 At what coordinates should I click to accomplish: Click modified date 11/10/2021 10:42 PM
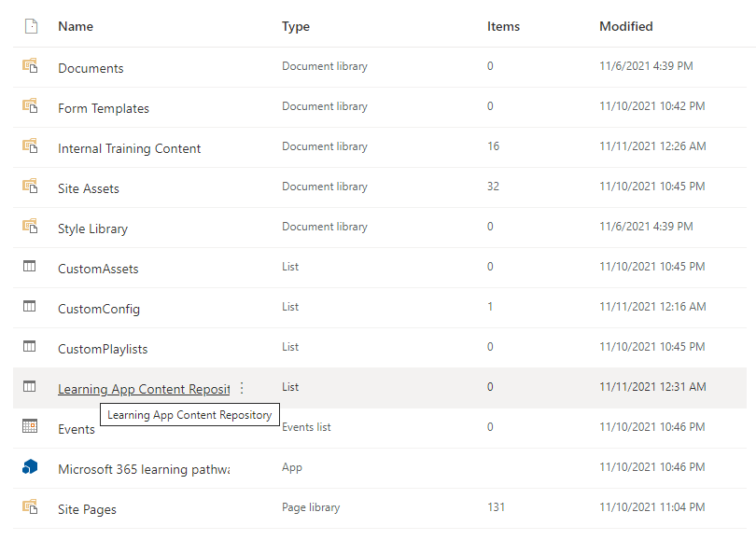pyautogui.click(x=651, y=106)
